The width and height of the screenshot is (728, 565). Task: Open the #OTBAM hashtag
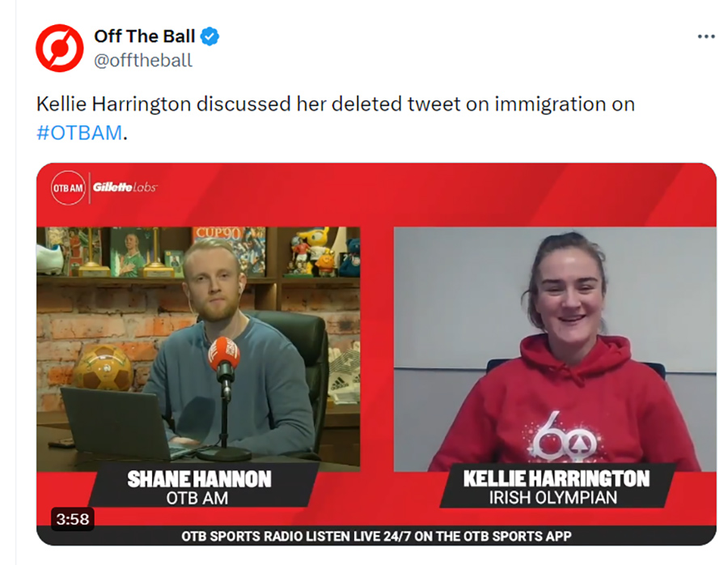click(79, 133)
